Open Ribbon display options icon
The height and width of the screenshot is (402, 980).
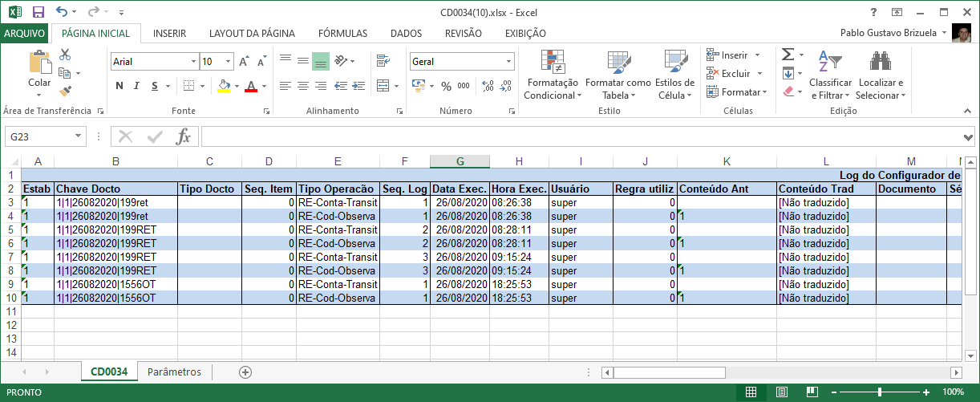[x=897, y=11]
